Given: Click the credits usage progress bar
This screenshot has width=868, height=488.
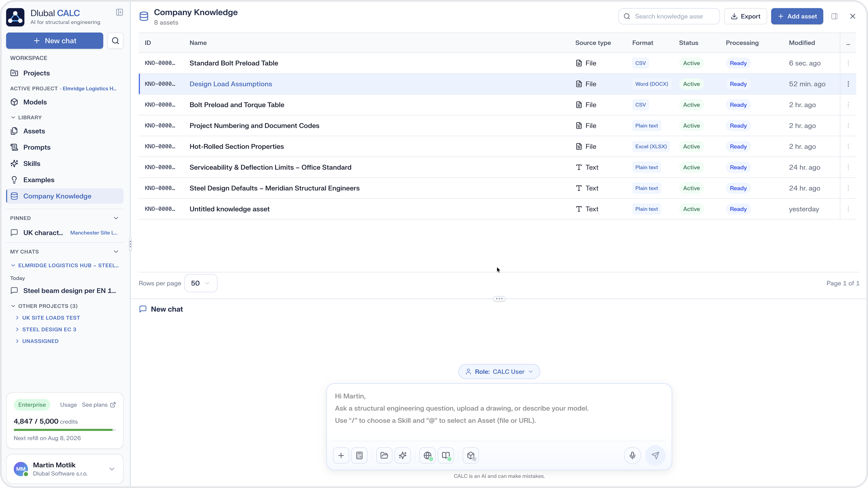Looking at the screenshot, I should (x=65, y=430).
